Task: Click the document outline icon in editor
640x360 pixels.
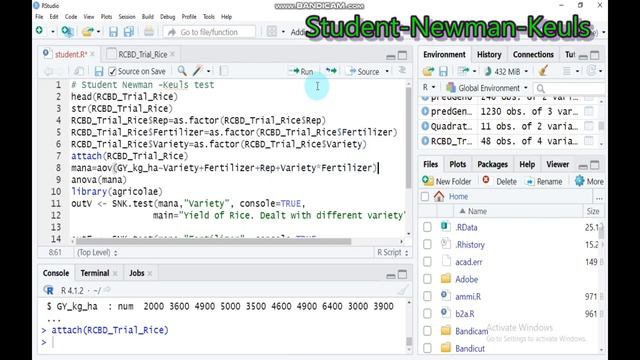Action: pos(402,71)
